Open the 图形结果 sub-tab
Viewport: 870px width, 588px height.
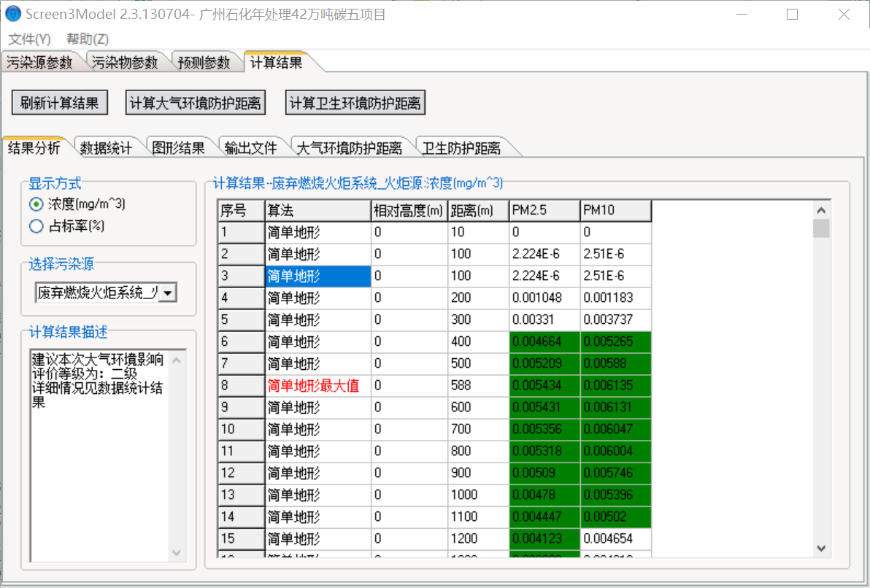(179, 147)
